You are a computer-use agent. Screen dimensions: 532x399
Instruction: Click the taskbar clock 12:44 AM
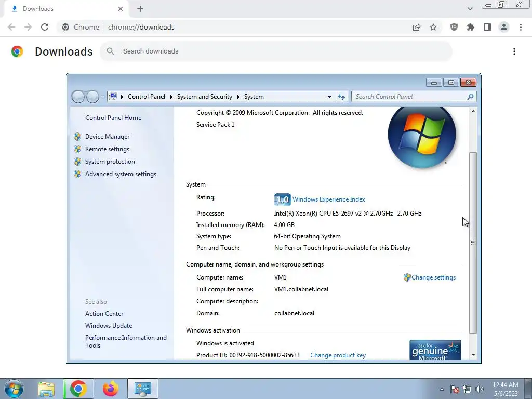click(506, 385)
